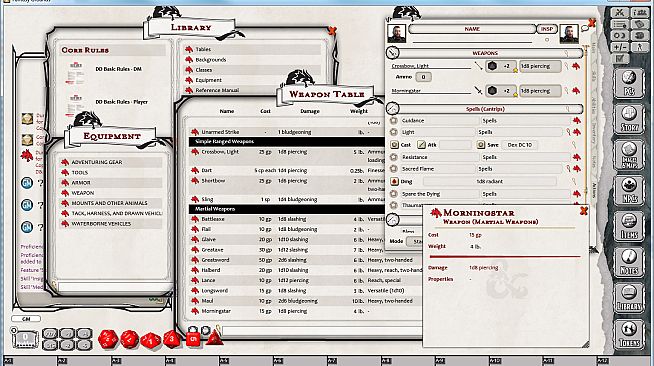Toggle the Light spell prepared star
Viewport: 654px width, 366px height.
point(393,132)
